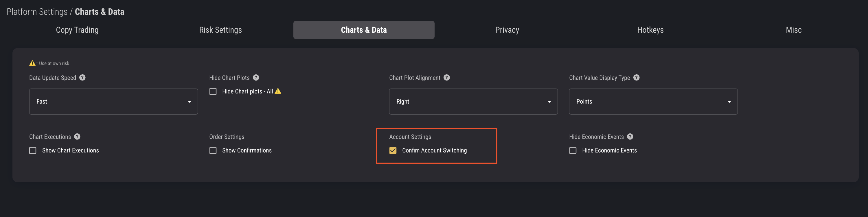Click warning icon next to Hide Chart plots - All
The image size is (868, 217).
(278, 91)
